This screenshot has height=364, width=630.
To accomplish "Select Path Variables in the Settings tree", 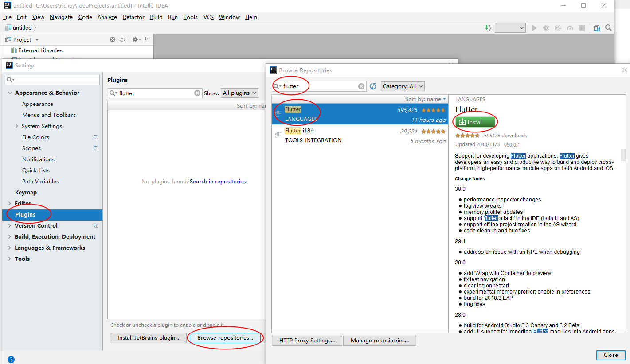I will click(x=40, y=182).
